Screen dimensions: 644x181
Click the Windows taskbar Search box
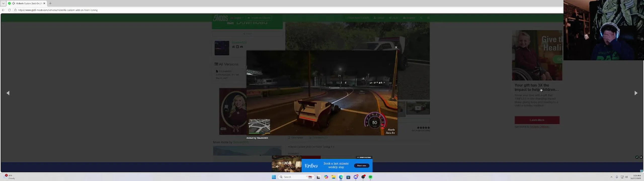pos(296,177)
